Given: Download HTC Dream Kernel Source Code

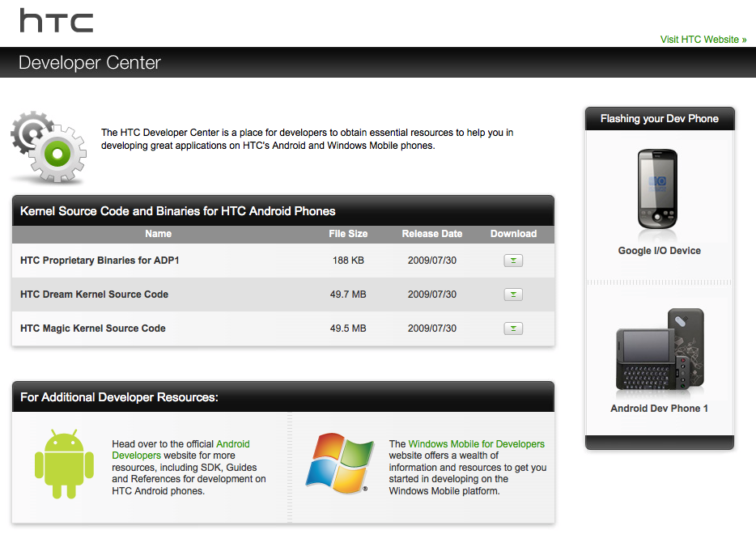Looking at the screenshot, I should 513,295.
